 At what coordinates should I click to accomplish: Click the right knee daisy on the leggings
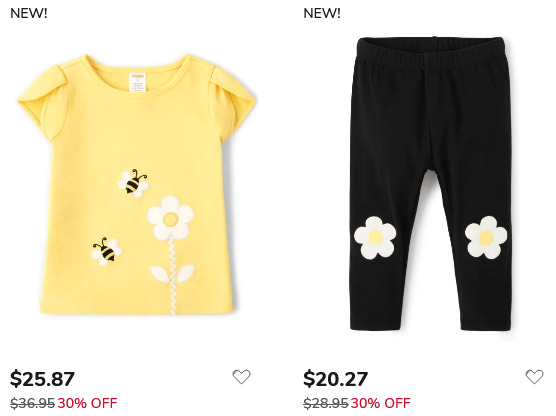click(x=486, y=237)
